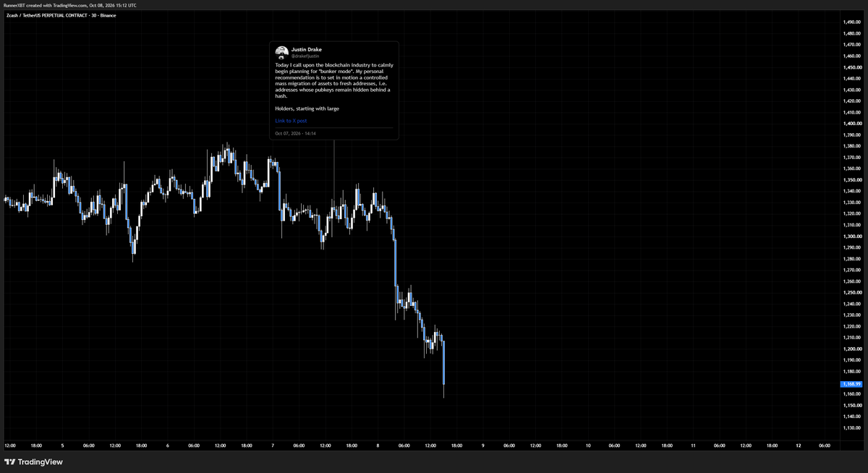Click the 1,250.00 price axis label
The image size is (868, 473).
pos(851,293)
